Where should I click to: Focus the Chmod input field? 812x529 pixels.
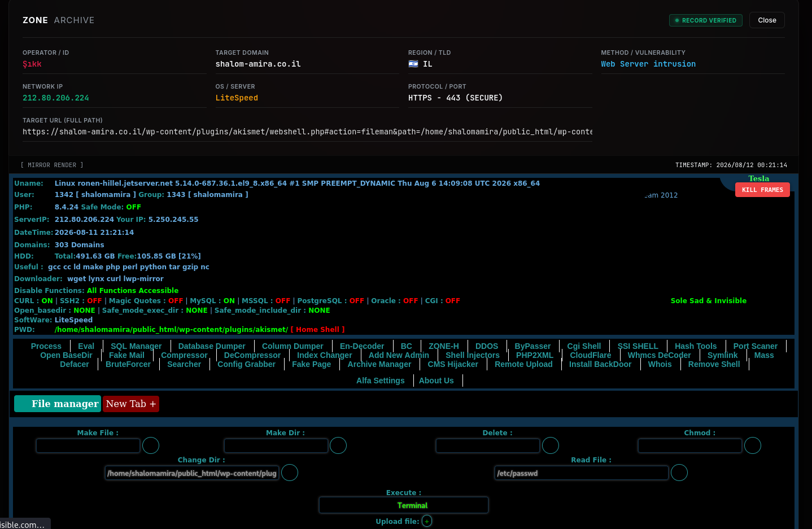[690, 445]
